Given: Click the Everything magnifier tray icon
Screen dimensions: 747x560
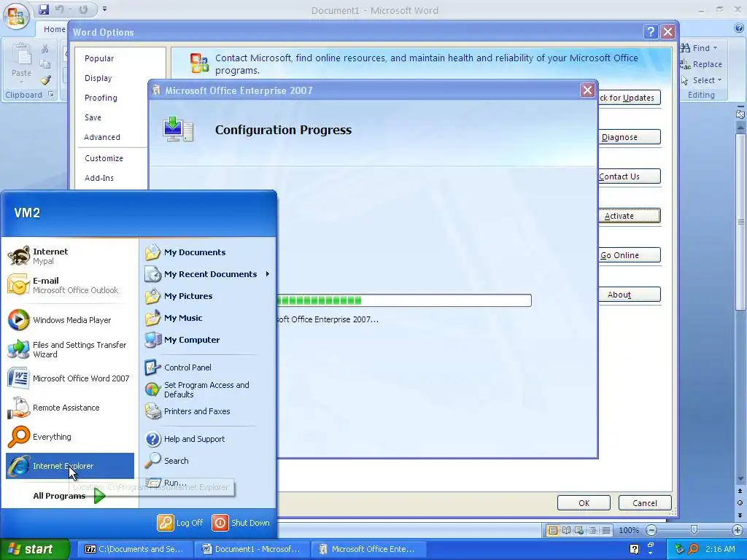Looking at the screenshot, I should click(x=693, y=549).
